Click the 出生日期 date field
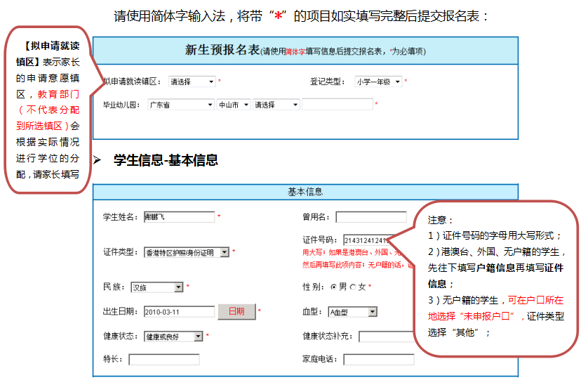 coord(179,312)
